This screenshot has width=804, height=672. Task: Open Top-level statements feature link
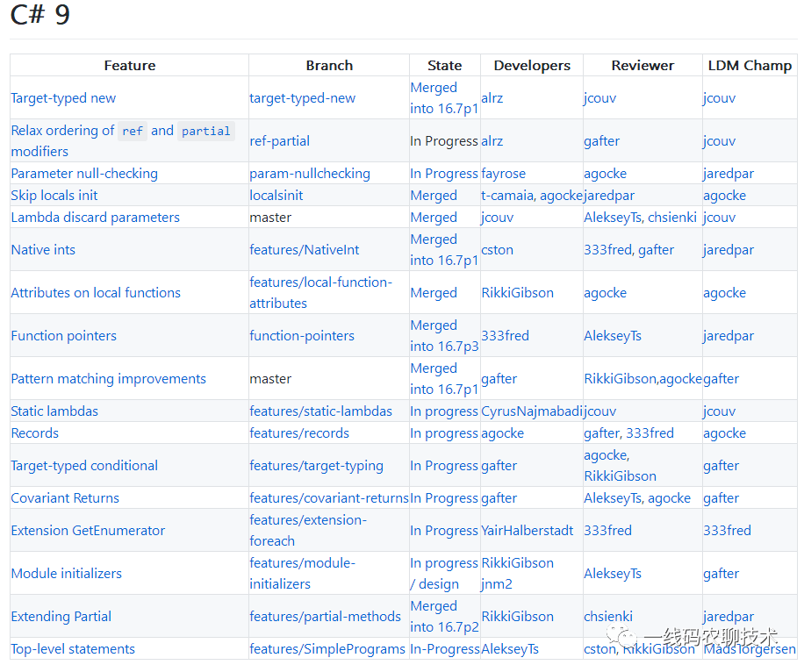coord(73,648)
